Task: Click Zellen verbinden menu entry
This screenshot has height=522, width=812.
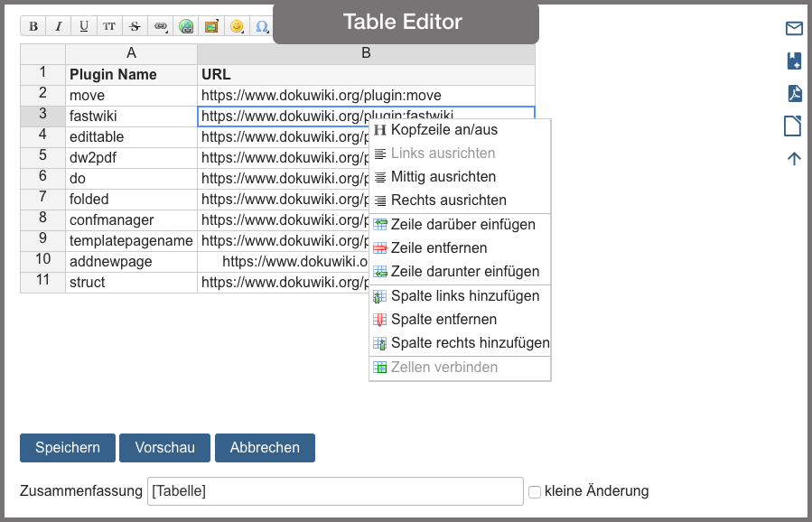Action: click(460, 368)
